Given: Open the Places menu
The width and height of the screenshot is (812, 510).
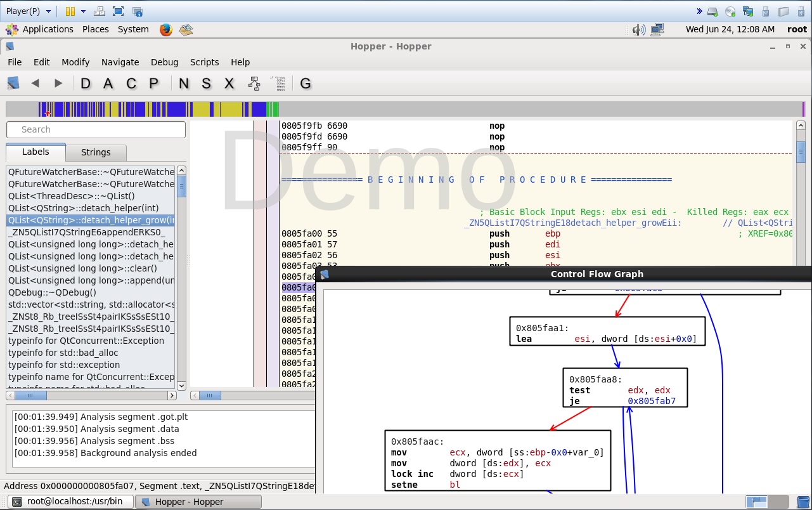Looking at the screenshot, I should click(96, 29).
